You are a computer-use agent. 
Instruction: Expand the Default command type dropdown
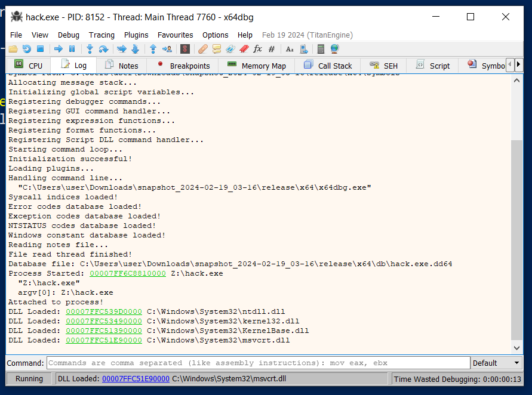coord(496,363)
